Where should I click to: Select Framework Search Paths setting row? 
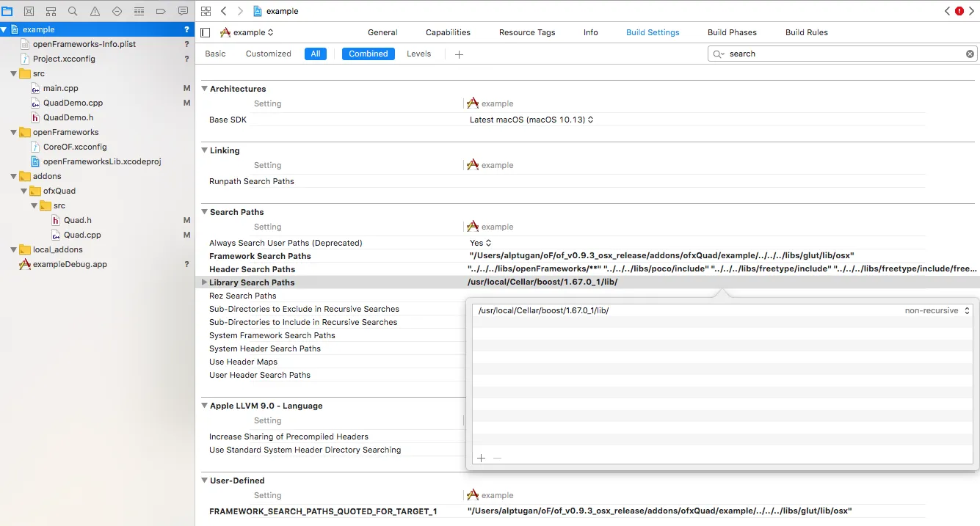click(589, 256)
